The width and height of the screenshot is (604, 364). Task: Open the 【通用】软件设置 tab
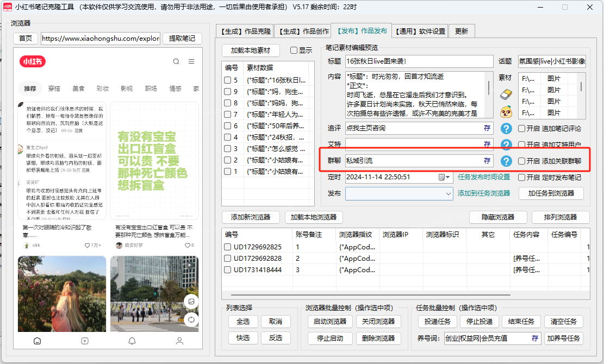click(420, 31)
